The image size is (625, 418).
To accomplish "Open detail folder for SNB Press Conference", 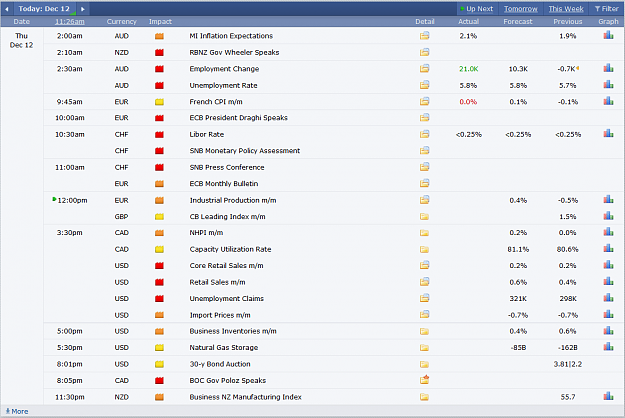I will coord(425,167).
